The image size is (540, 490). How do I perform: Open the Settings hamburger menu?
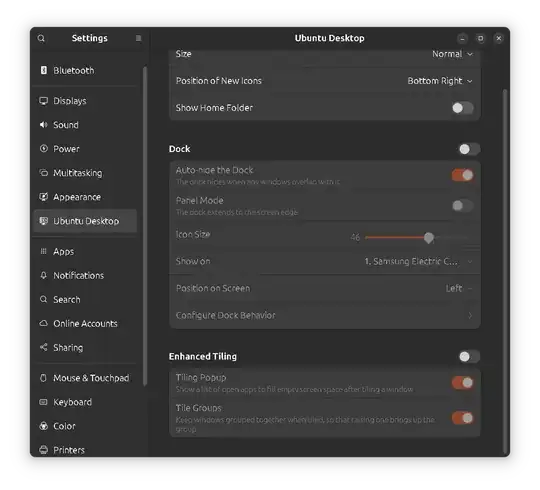tap(138, 38)
